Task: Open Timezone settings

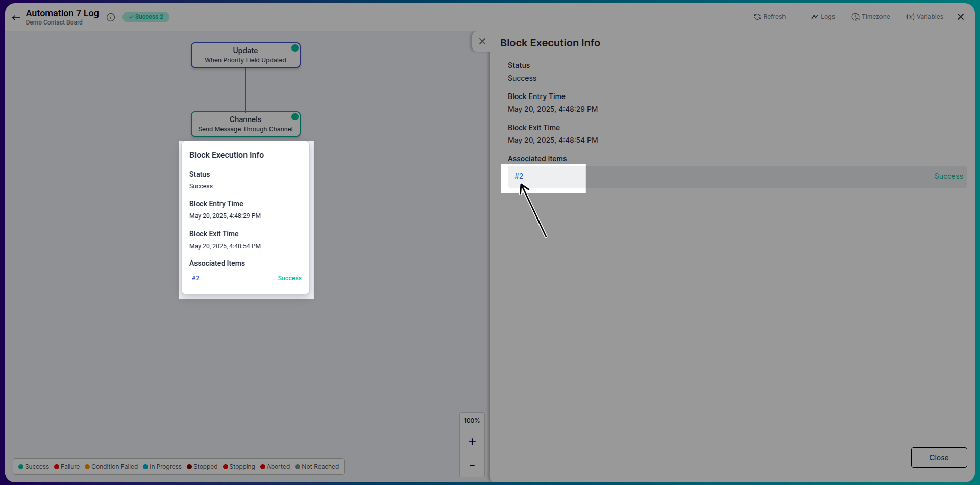Action: pyautogui.click(x=871, y=17)
